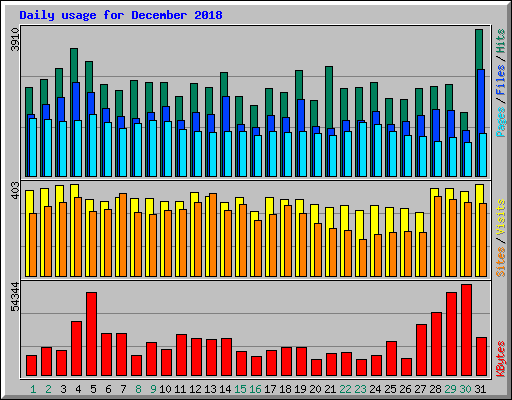Click the yellow "Visits" legend label
Screen dimensions: 512x400
click(501, 218)
